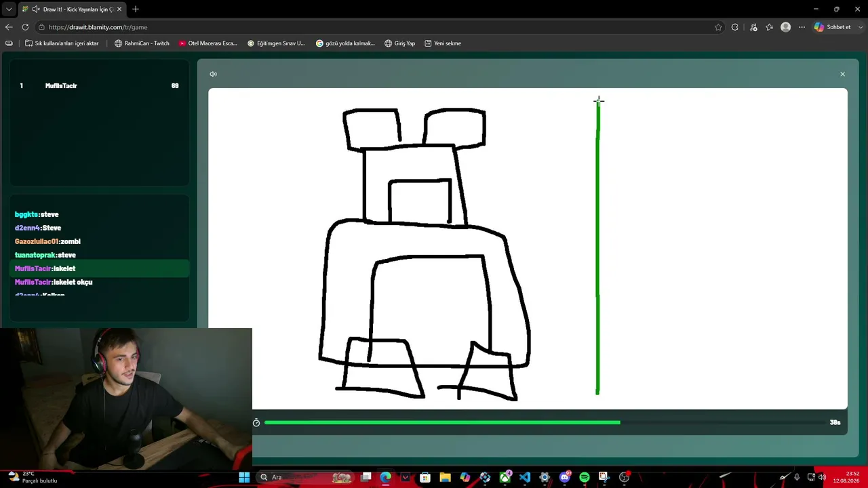Viewport: 868px width, 488px height.
Task: Open the Giriş Yap bookmark
Action: 400,43
